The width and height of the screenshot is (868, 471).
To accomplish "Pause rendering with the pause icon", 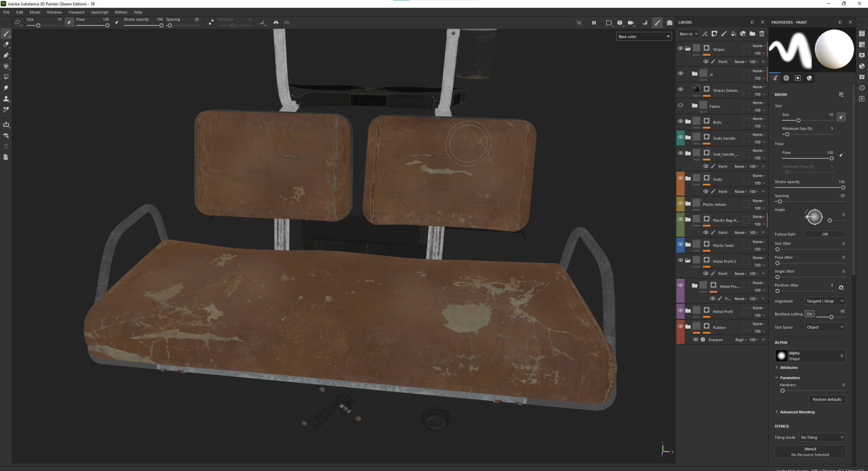I will tap(594, 23).
